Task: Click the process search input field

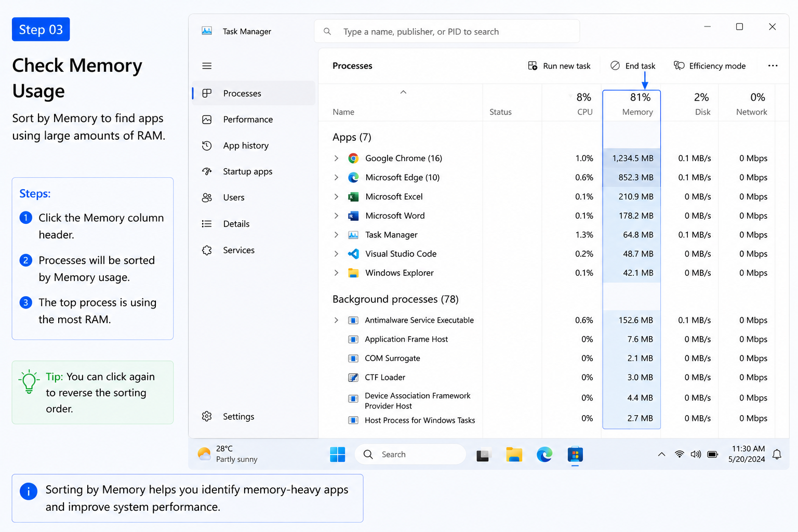Action: point(447,32)
